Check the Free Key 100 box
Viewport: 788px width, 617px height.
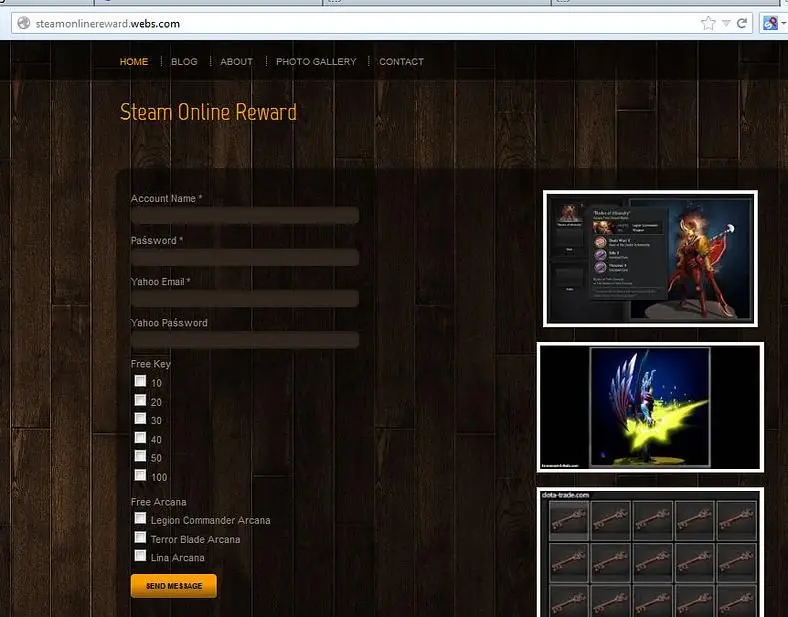coord(140,475)
